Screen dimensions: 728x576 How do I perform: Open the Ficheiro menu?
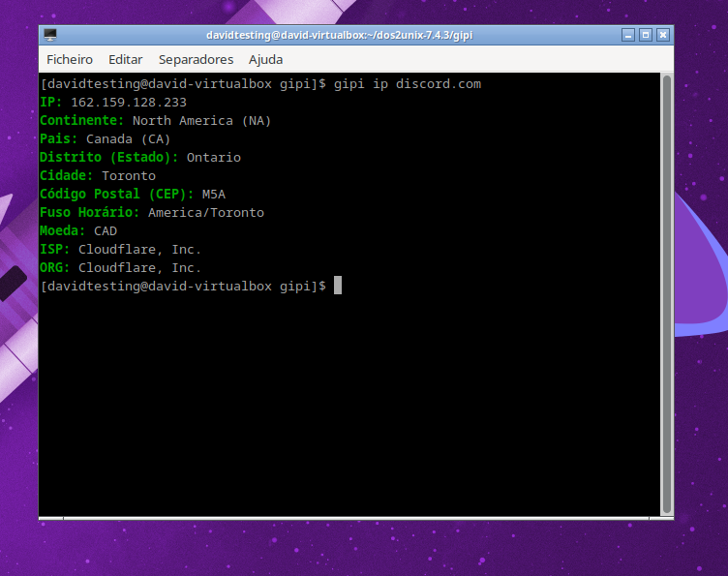click(70, 59)
